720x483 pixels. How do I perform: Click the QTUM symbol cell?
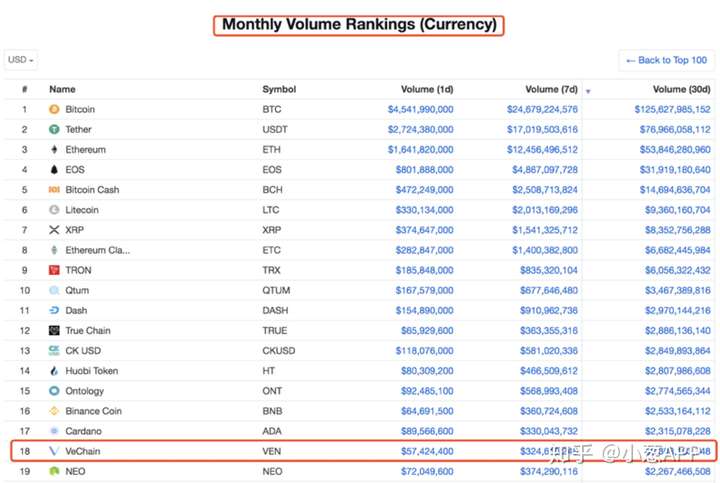[x=276, y=290]
